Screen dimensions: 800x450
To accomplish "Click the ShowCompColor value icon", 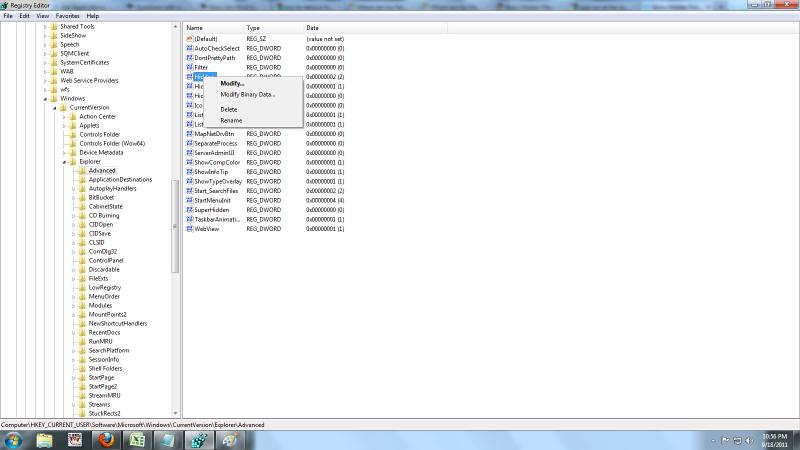I will (x=189, y=162).
